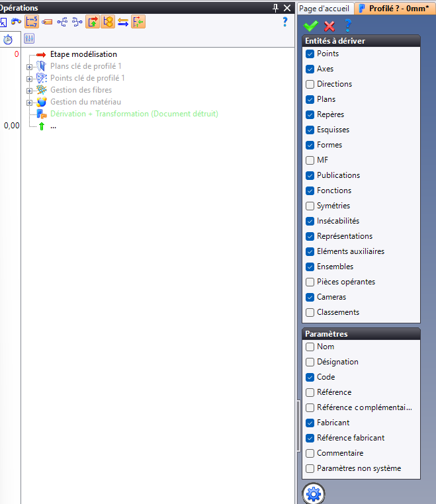Expand Plans clé de profilé 1 node

[x=29, y=67]
